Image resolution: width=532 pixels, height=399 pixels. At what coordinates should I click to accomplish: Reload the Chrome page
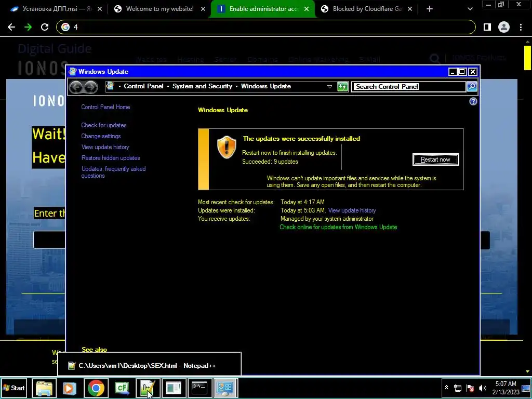click(45, 27)
